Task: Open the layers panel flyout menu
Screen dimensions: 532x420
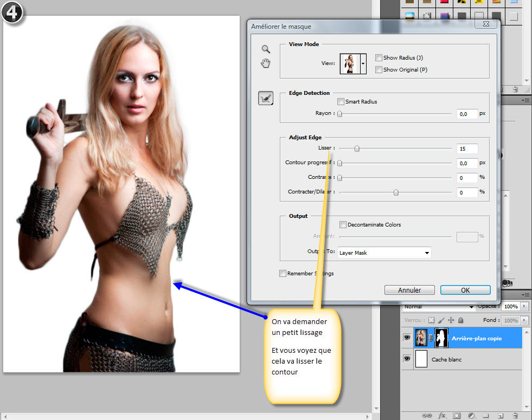Action: (x=525, y=295)
